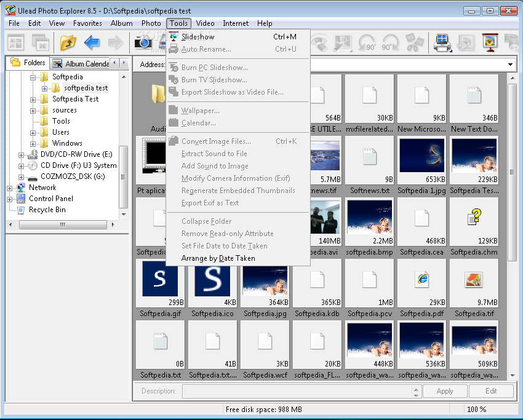Click the CD Drive (F:) disc icon

[33, 165]
